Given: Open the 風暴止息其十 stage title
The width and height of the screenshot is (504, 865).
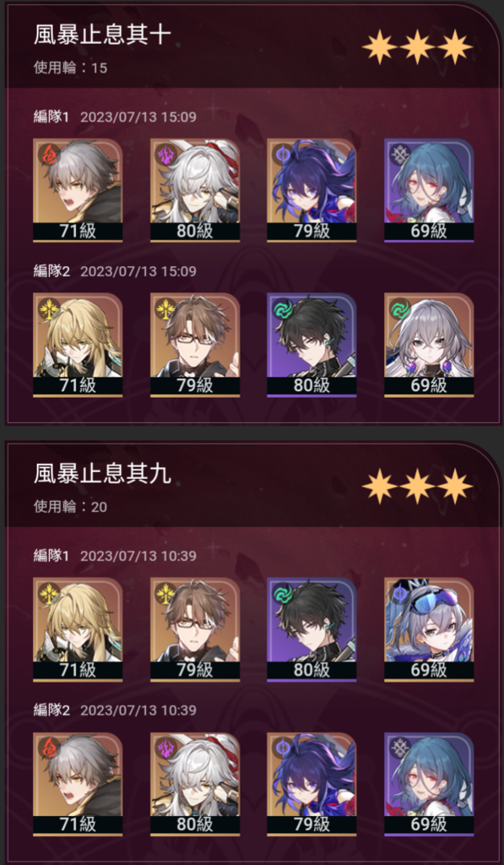Looking at the screenshot, I should click(102, 35).
